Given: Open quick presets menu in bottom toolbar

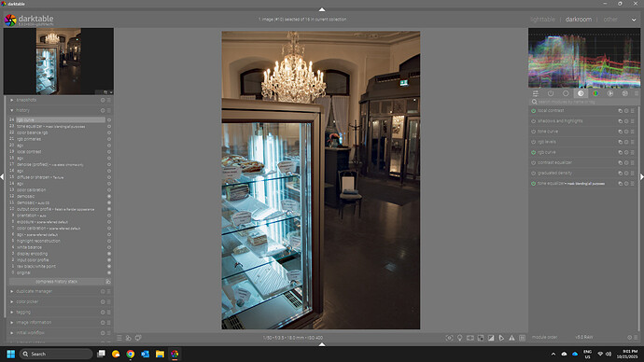Looking at the screenshot, I should (119, 338).
